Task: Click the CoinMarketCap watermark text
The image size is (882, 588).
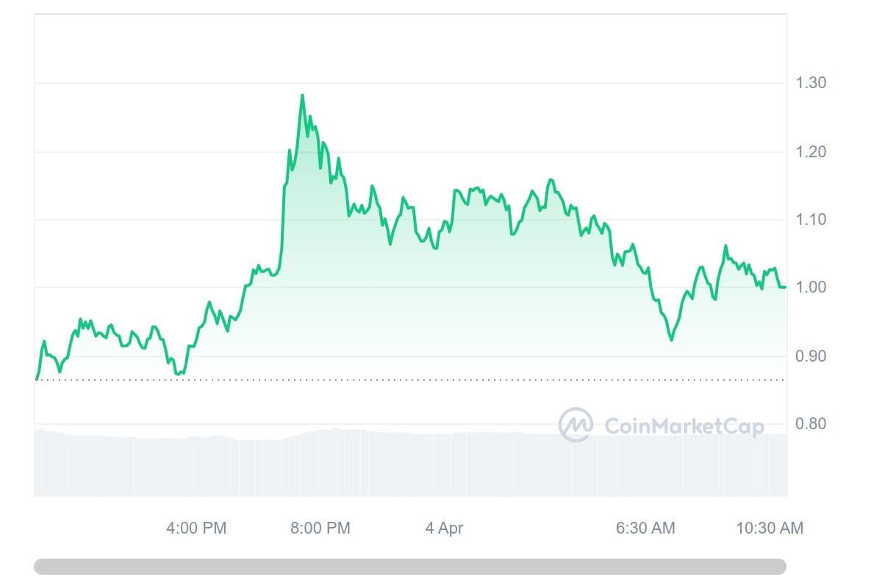Action: (x=684, y=426)
